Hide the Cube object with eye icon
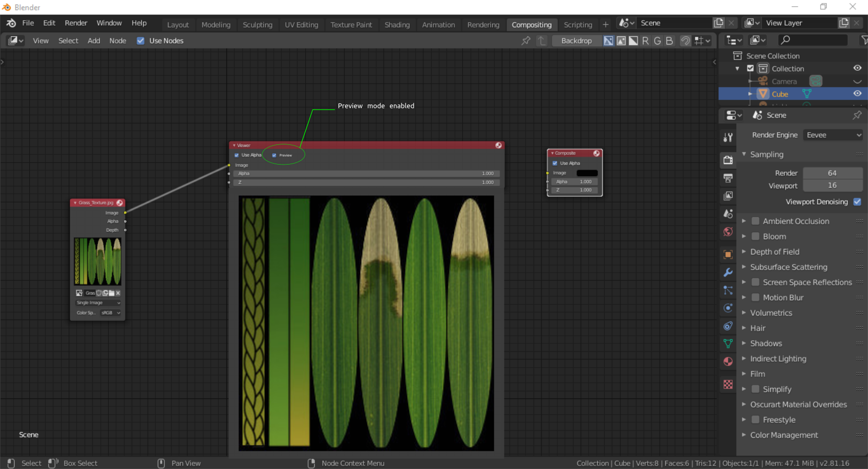This screenshot has height=469, width=868. click(x=857, y=93)
